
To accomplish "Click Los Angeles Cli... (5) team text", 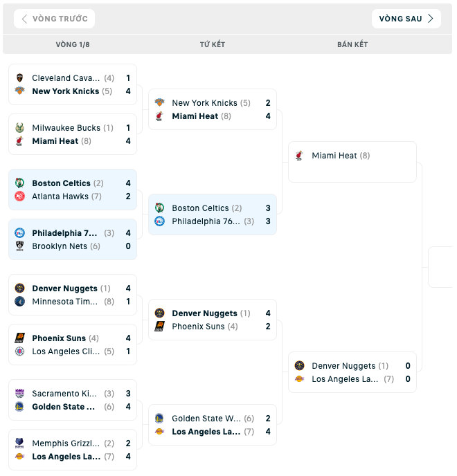I will coord(73,351).
